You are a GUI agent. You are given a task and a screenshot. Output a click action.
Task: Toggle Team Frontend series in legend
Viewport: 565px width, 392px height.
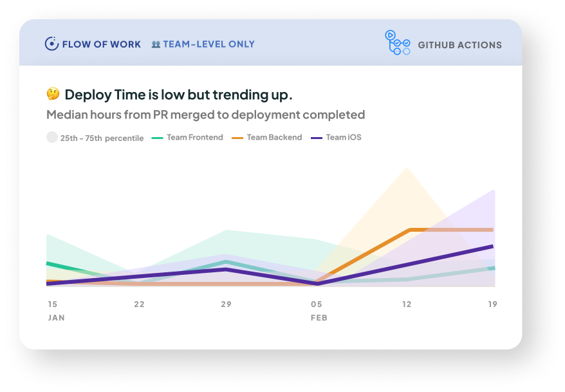pos(194,137)
